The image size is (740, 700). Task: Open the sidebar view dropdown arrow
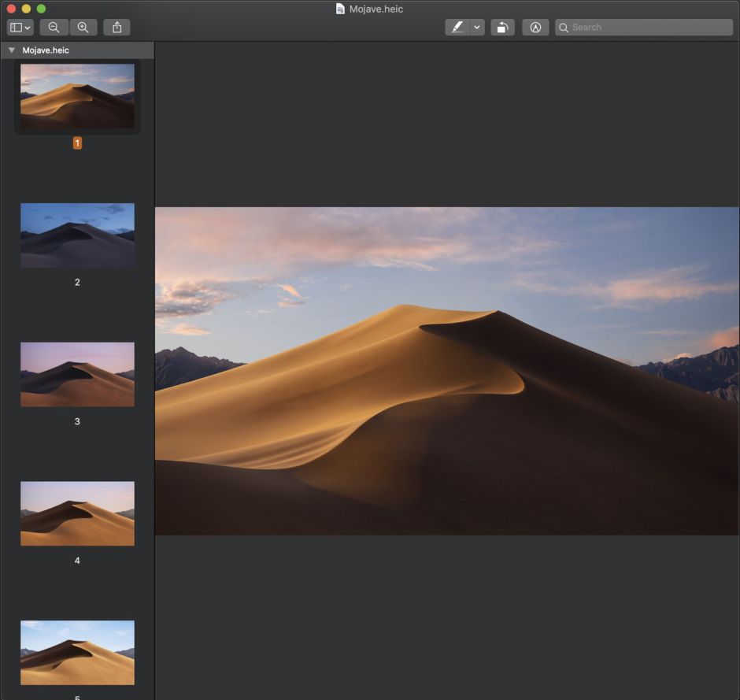(x=26, y=27)
